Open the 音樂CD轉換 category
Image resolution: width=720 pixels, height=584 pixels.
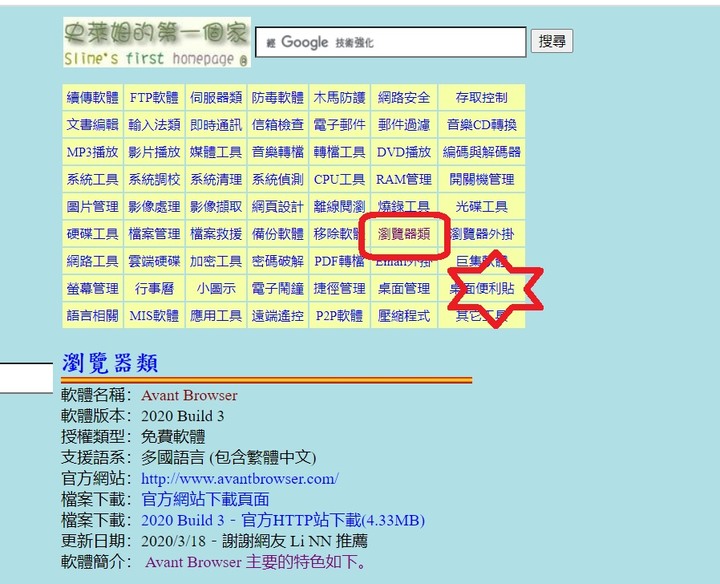click(x=482, y=124)
